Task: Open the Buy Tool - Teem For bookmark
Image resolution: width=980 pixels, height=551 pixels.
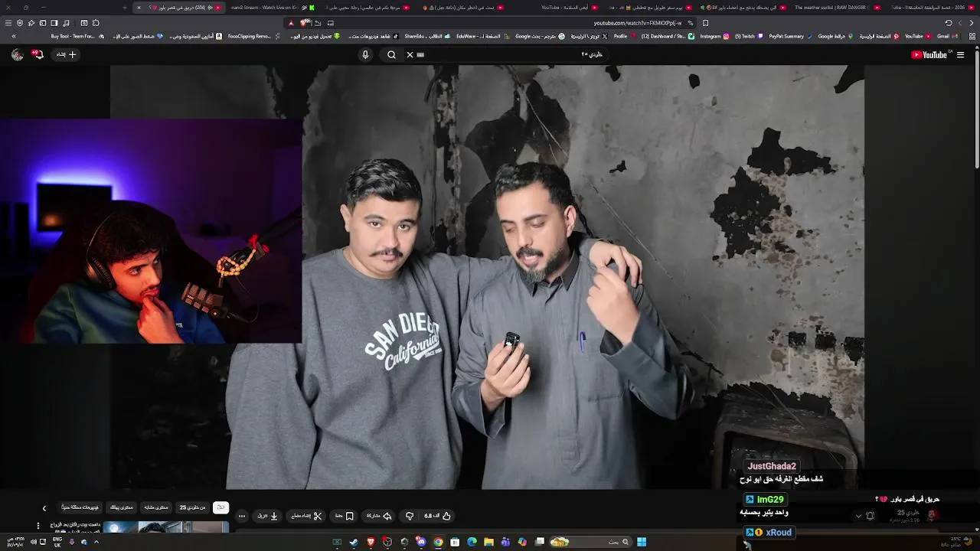Action: tap(77, 36)
